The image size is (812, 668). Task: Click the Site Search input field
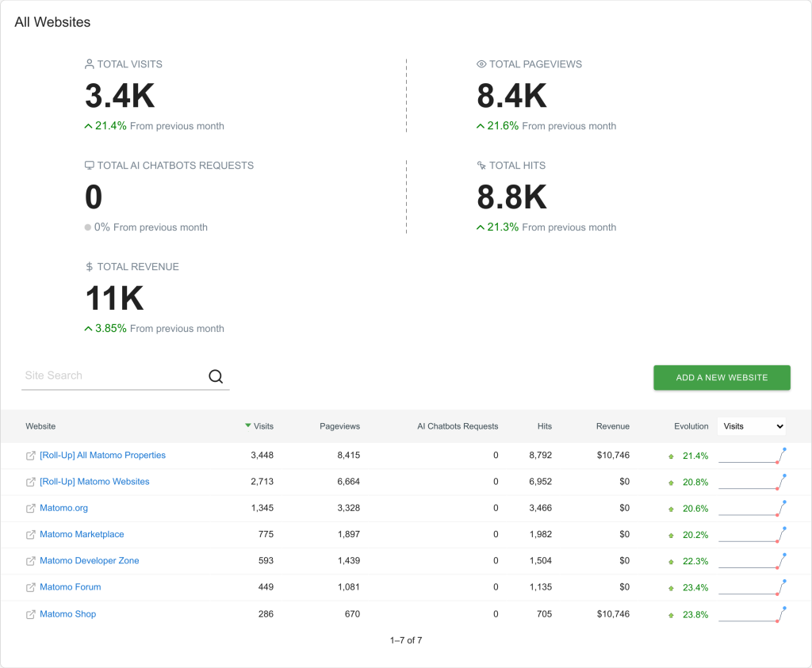(x=114, y=376)
